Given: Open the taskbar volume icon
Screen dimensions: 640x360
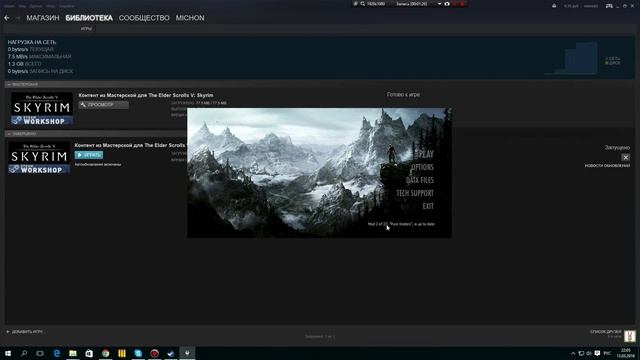Looking at the screenshot, I should (x=589, y=353).
